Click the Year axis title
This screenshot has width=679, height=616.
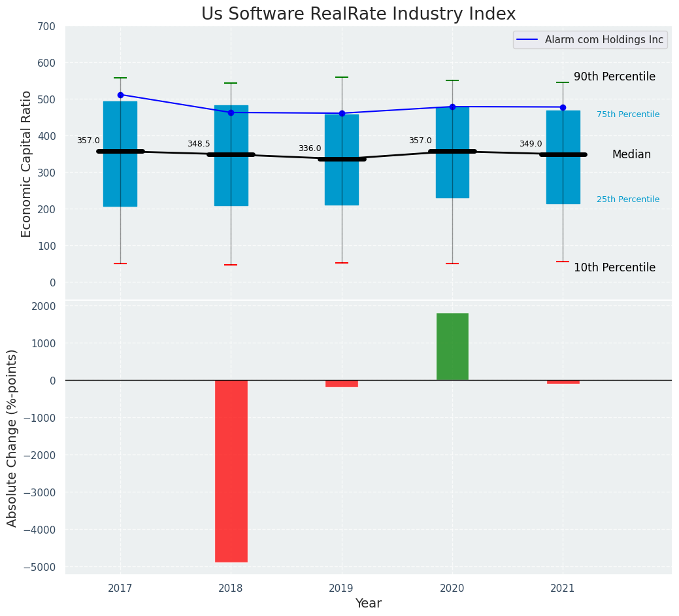point(368,603)
